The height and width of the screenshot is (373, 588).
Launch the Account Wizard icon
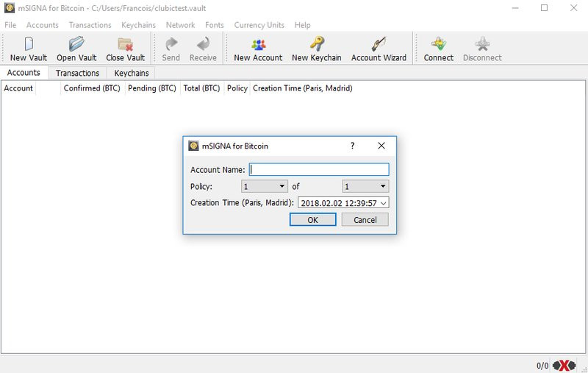379,44
